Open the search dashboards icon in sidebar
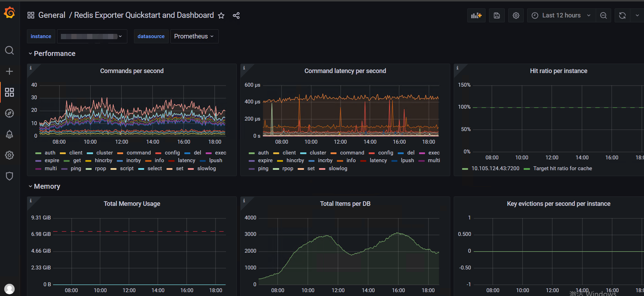644x296 pixels. coord(9,50)
